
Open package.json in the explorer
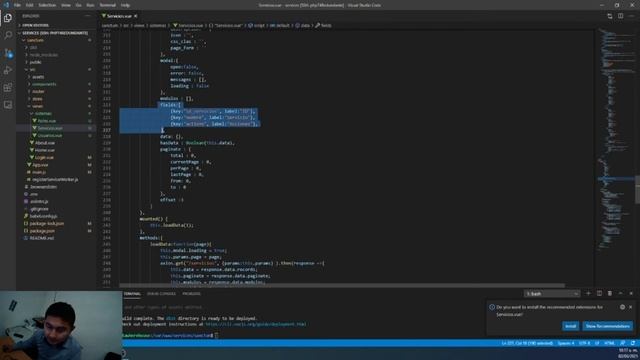point(42,231)
